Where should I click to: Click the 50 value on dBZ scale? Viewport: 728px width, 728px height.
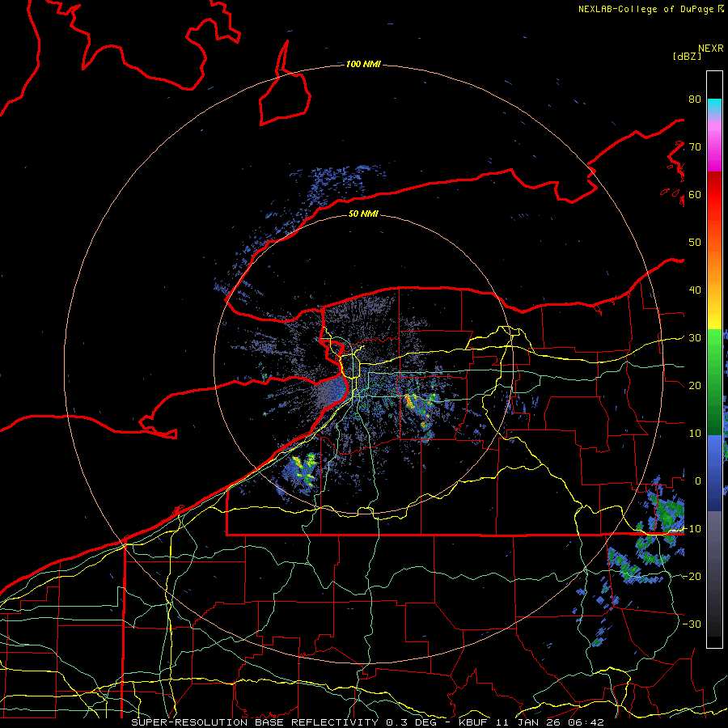[x=695, y=243]
